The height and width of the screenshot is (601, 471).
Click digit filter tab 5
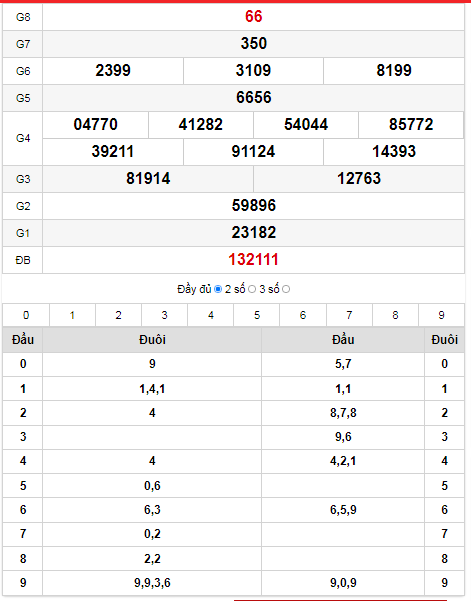click(257, 315)
